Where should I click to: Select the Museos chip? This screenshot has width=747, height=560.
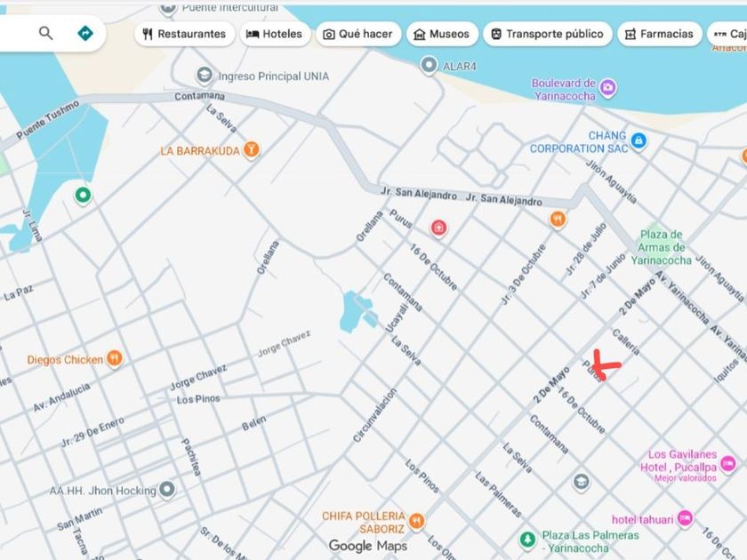click(442, 34)
